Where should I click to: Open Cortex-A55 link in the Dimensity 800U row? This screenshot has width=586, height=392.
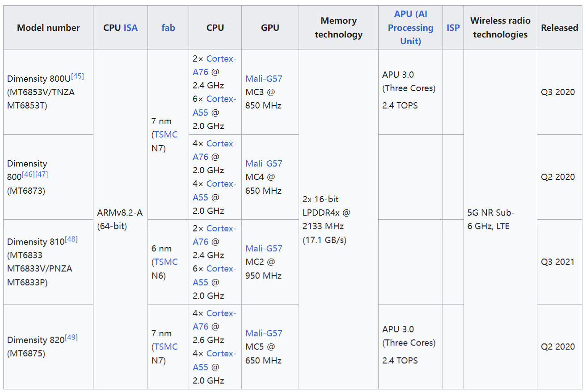pos(215,105)
